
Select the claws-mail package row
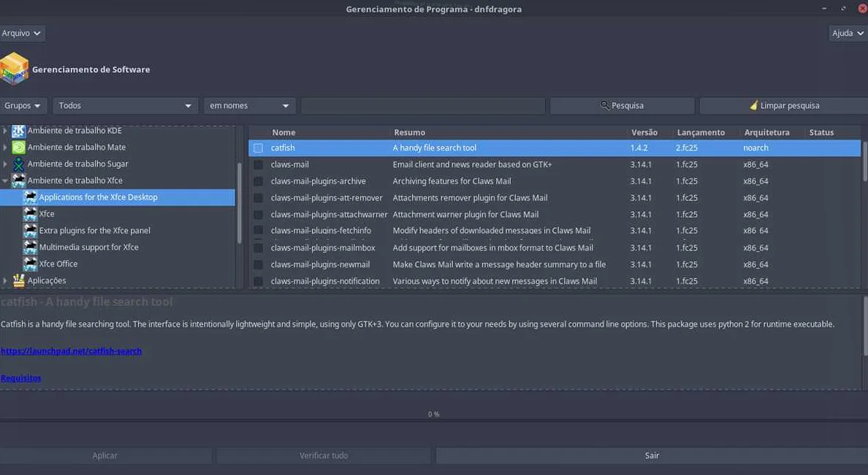(x=554, y=164)
